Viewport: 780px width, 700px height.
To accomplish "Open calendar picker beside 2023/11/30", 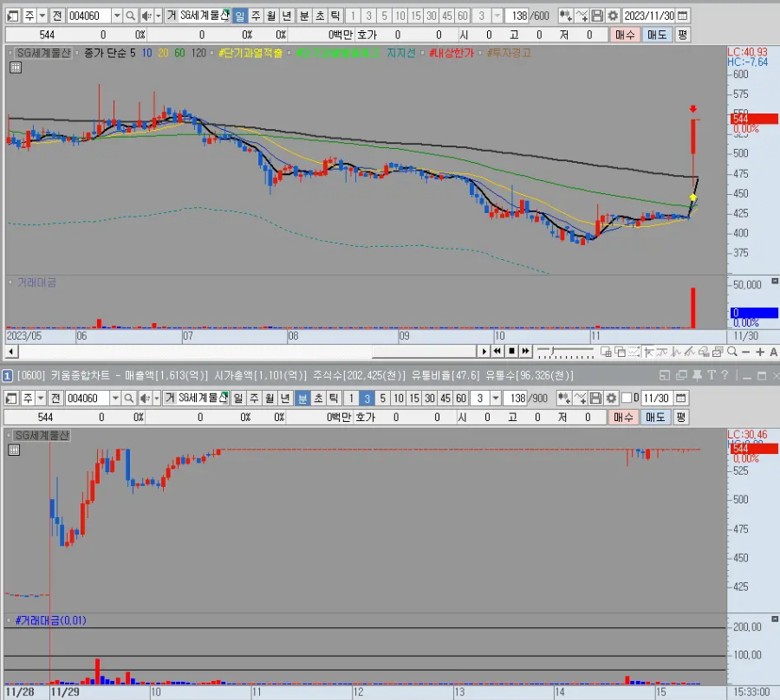I will point(683,16).
